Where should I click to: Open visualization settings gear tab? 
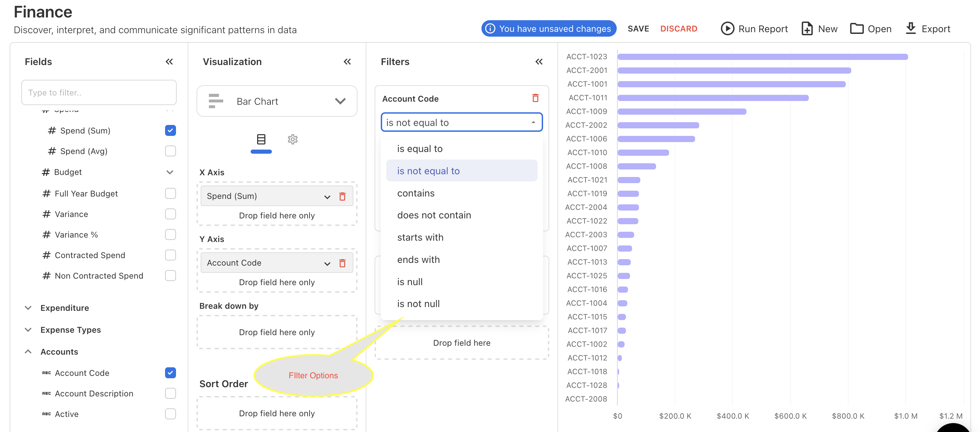pos(292,140)
